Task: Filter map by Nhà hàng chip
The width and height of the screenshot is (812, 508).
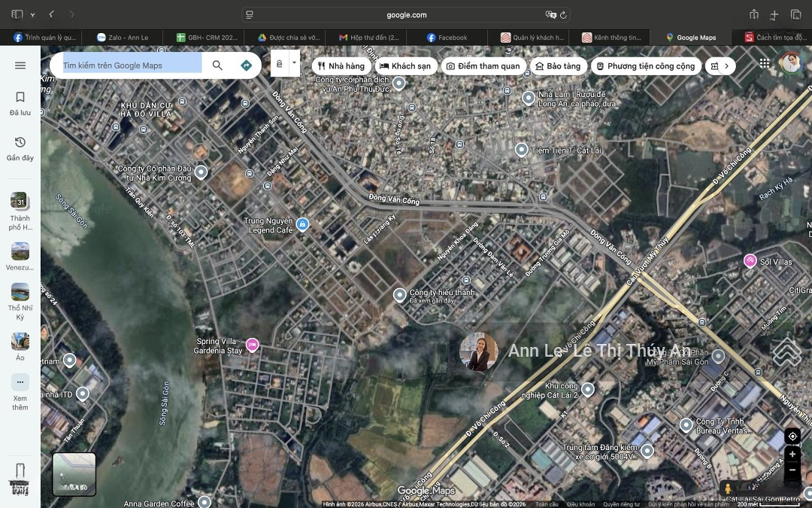Action: (x=341, y=66)
